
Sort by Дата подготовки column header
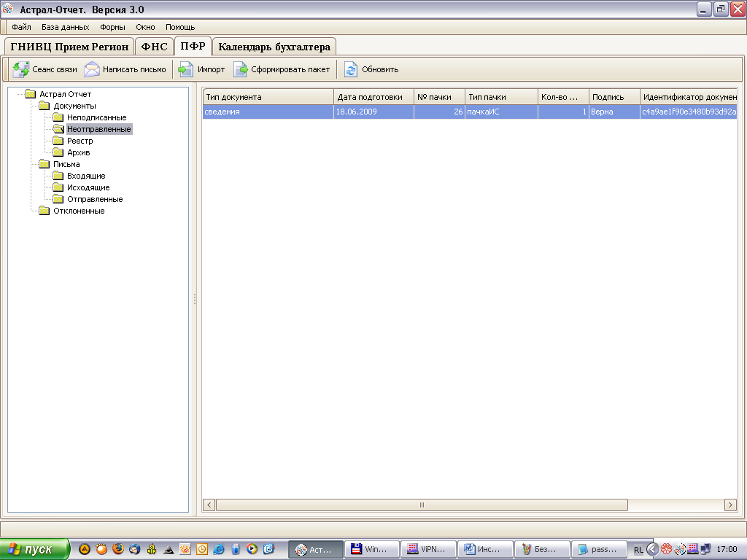[x=373, y=97]
